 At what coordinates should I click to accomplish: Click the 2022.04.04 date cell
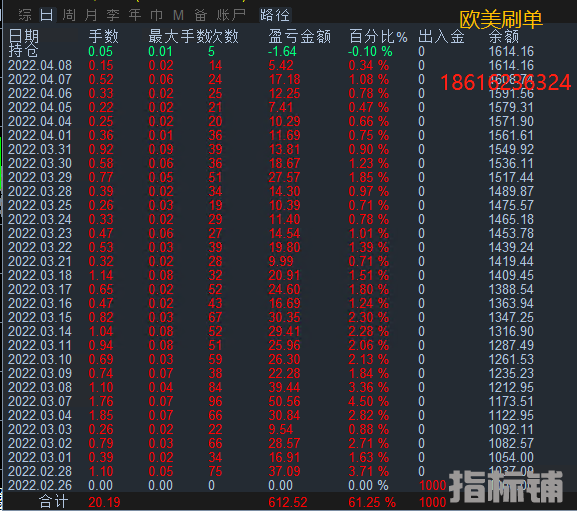pos(40,121)
